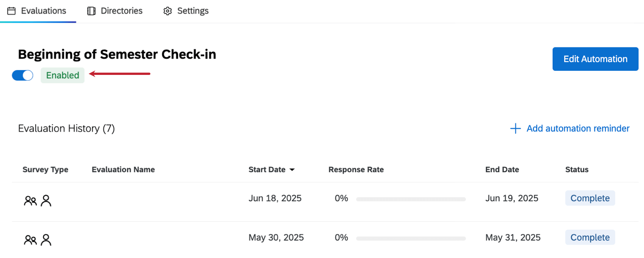Click the green Enabled status badge

coord(63,75)
